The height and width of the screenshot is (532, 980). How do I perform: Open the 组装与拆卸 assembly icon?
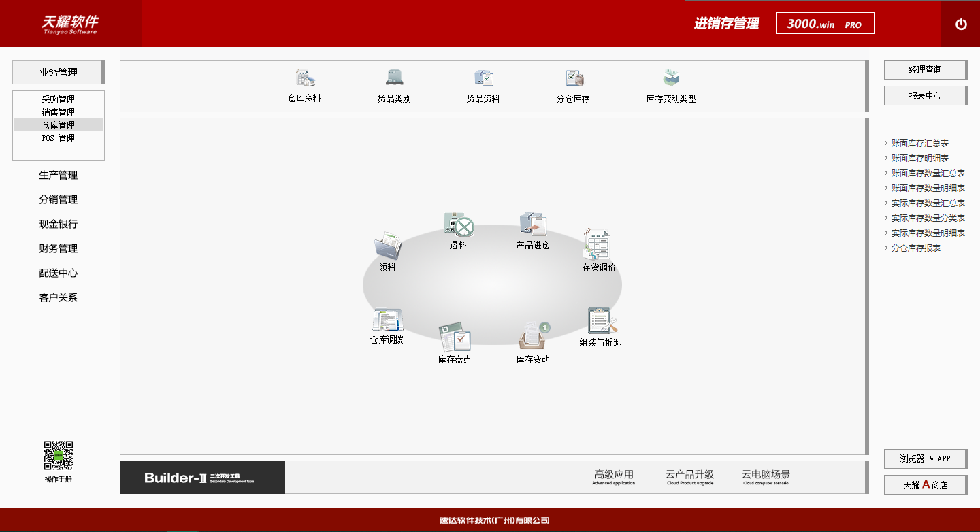pos(602,321)
